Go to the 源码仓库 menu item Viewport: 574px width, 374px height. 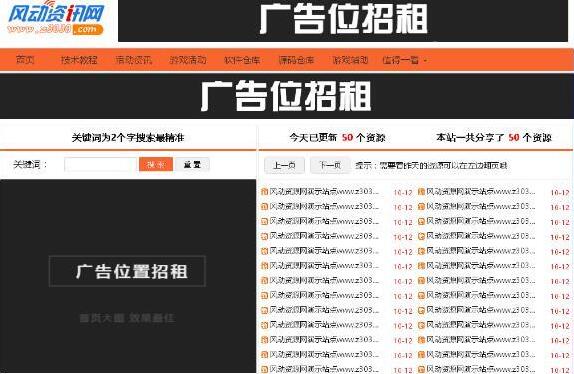tap(296, 60)
